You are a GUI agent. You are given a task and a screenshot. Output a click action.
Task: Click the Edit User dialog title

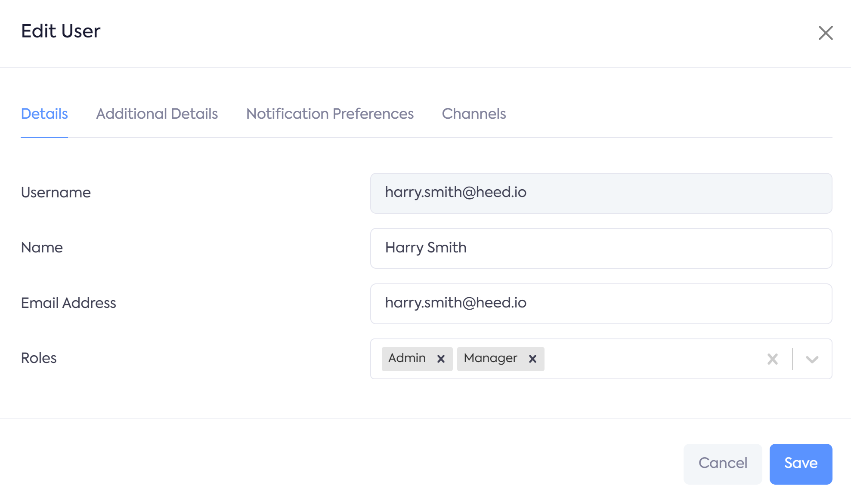click(x=61, y=31)
